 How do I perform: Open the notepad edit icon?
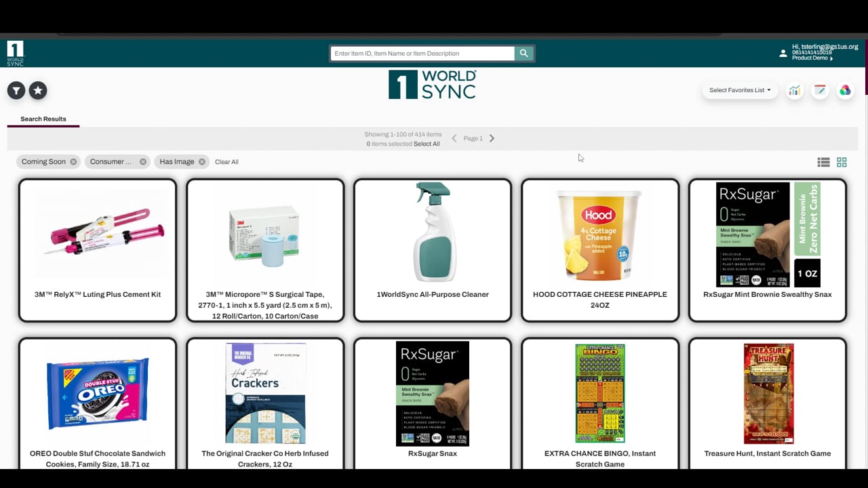pos(820,90)
